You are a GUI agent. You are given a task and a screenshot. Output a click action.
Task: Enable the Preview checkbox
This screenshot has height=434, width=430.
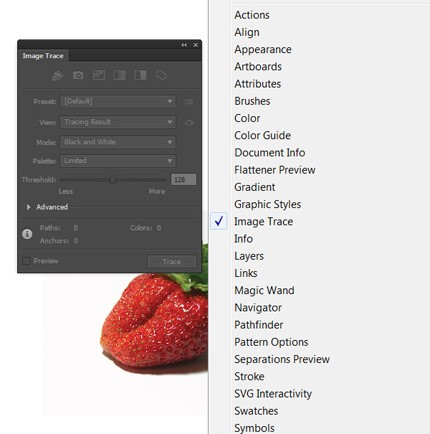(x=26, y=261)
